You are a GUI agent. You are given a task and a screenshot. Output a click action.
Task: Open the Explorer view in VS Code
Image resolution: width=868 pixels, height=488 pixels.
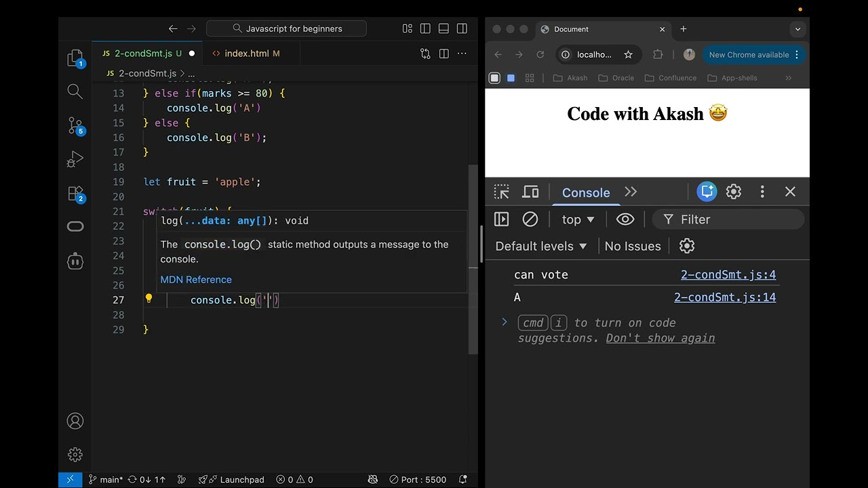[75, 58]
